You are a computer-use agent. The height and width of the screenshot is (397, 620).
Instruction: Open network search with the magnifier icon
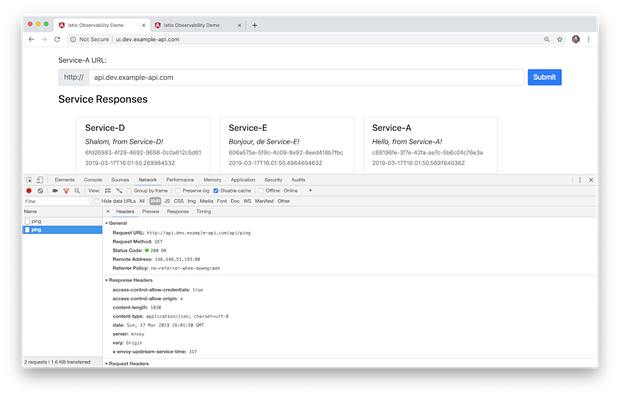[x=77, y=191]
